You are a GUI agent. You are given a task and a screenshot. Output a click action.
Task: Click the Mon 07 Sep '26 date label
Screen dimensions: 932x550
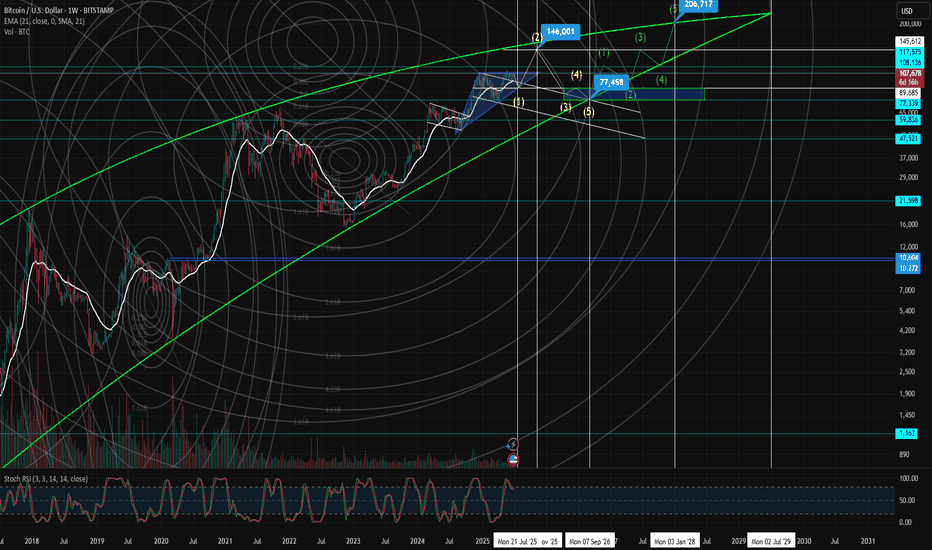tap(590, 542)
